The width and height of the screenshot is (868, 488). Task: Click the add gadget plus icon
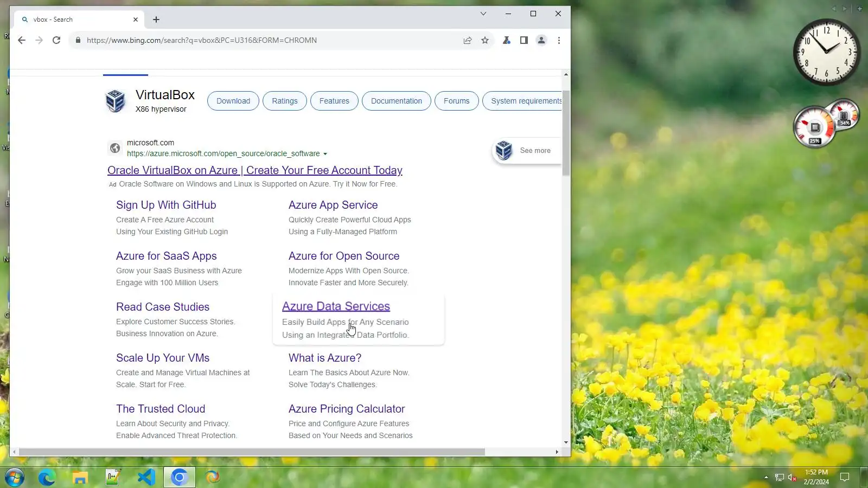(860, 9)
